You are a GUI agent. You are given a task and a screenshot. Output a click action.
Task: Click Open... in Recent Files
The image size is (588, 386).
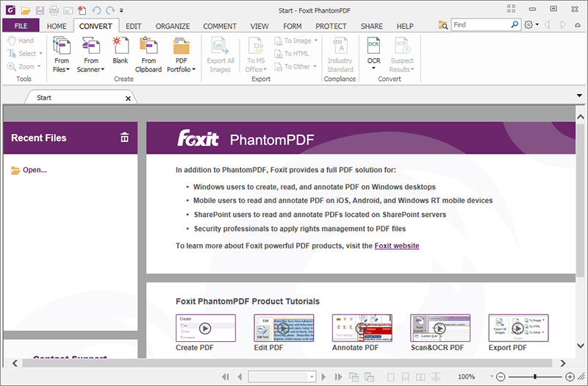point(29,170)
